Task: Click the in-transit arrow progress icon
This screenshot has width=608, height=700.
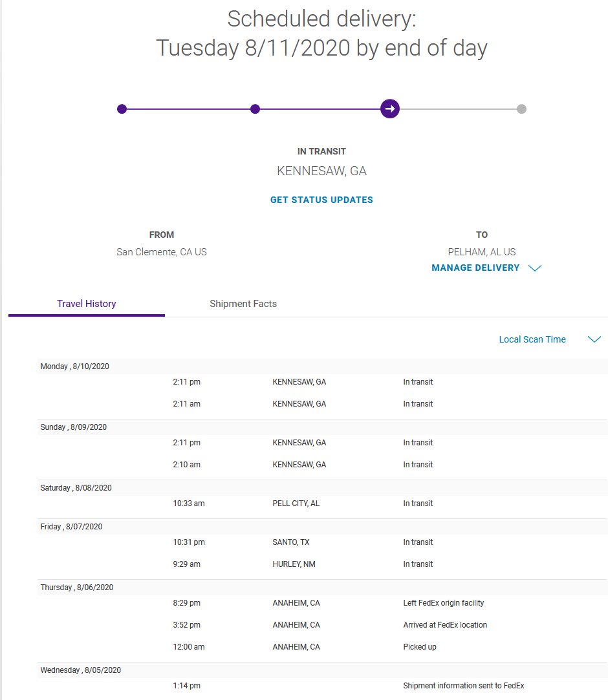Action: [389, 109]
